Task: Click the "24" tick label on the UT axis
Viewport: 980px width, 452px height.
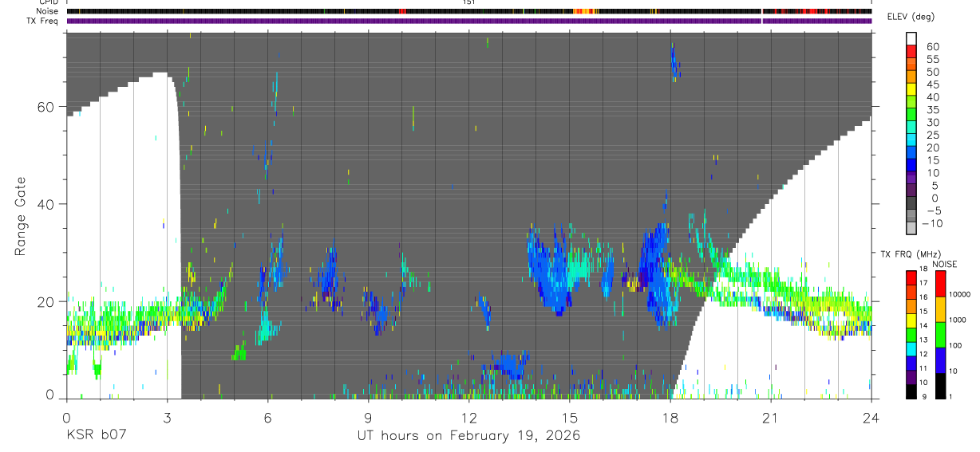Action: click(x=871, y=417)
